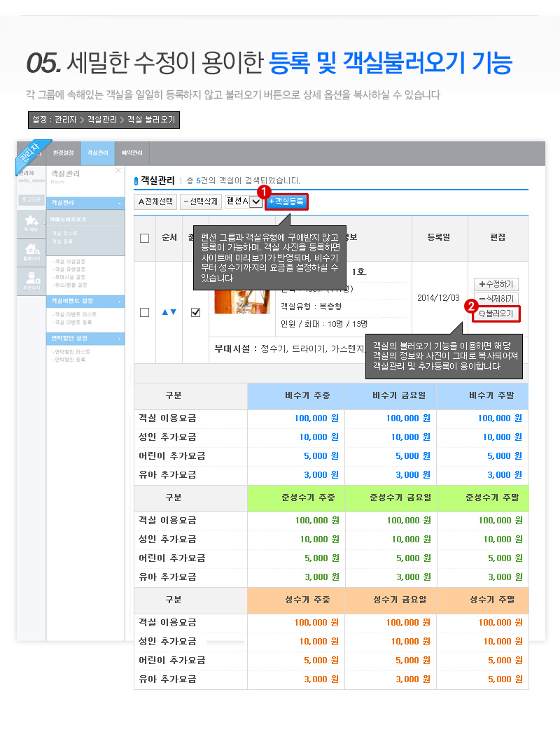560x748 pixels.
Task: Open 연박할인 리스트 sidebar link
Action: tap(71, 351)
